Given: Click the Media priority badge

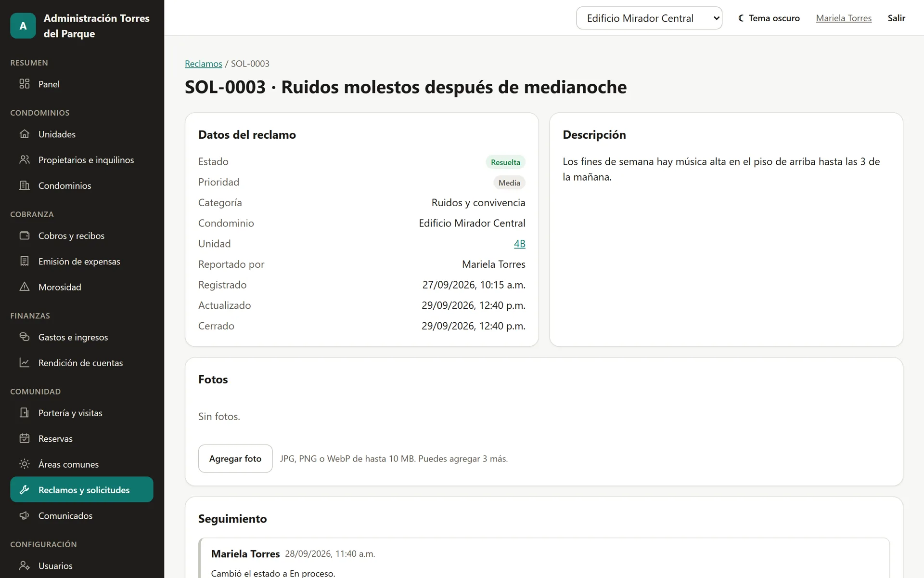Looking at the screenshot, I should [x=509, y=183].
